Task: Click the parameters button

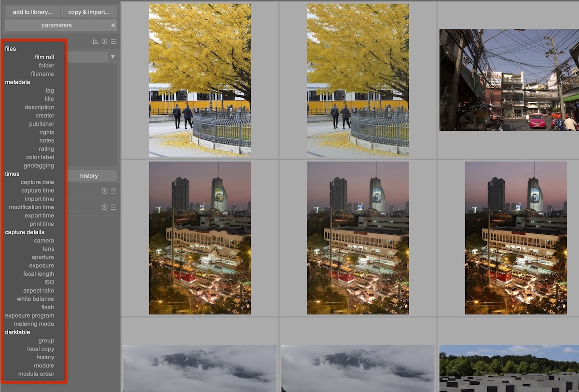Action: (61, 25)
